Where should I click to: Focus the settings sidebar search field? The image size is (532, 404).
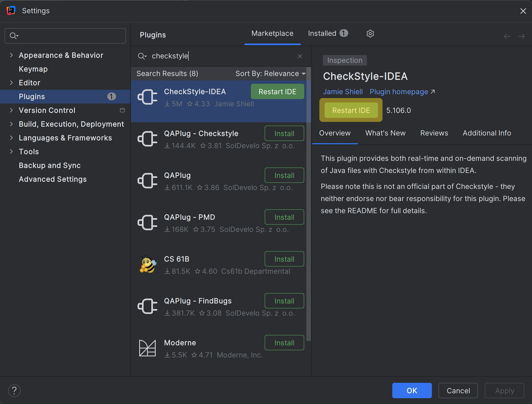pyautogui.click(x=65, y=36)
